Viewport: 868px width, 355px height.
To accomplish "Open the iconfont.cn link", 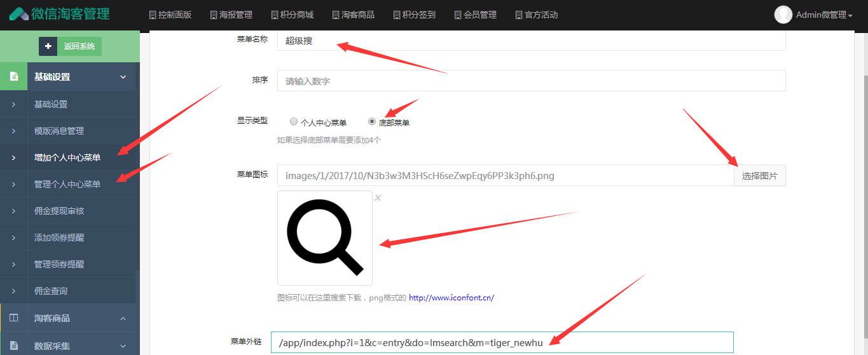I will 451,297.
